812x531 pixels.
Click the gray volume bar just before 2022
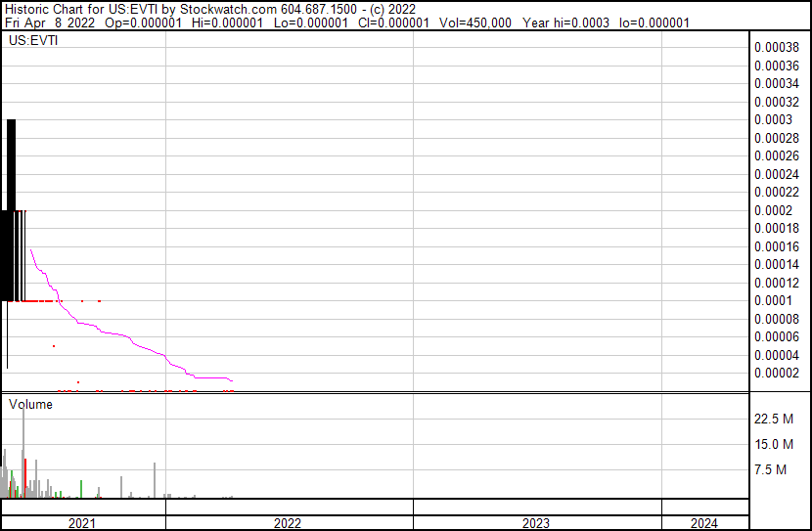(155, 480)
